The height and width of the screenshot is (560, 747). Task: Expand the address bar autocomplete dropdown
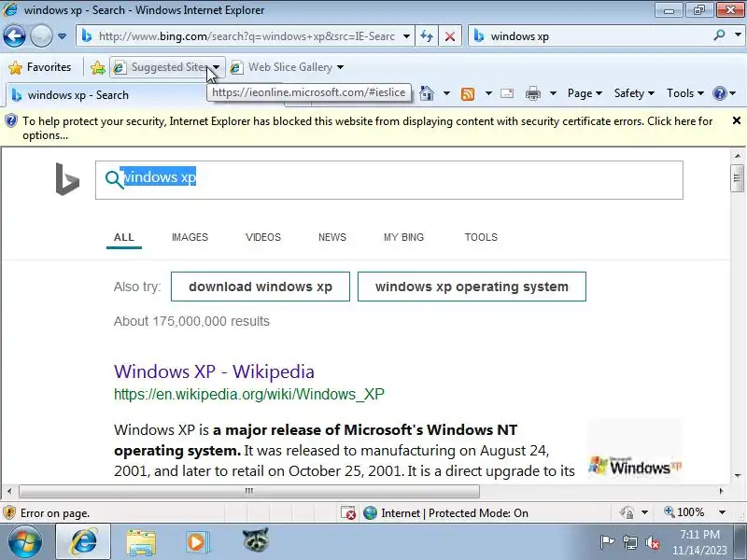406,36
